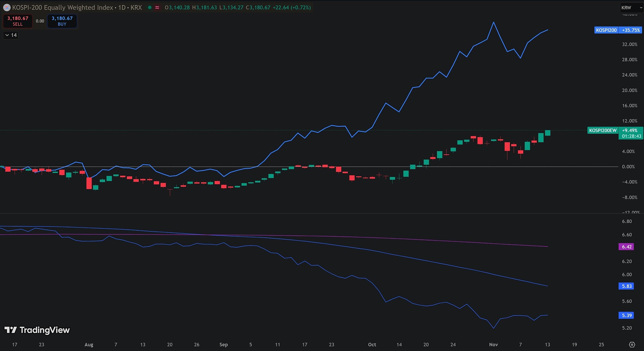
Task: Click the 32.00% price scale label
Action: 630,44
